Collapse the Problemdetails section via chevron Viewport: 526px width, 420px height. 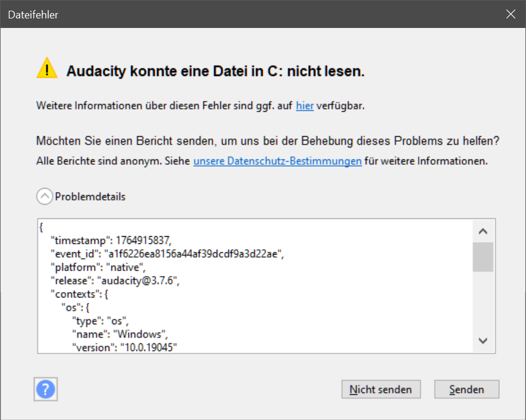[45, 196]
